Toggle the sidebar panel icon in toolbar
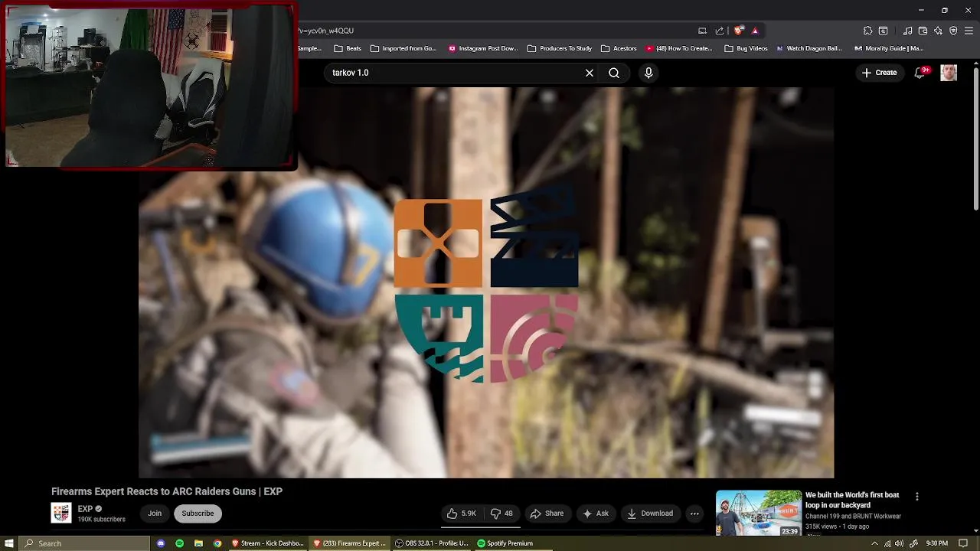980x551 pixels. coord(883,31)
